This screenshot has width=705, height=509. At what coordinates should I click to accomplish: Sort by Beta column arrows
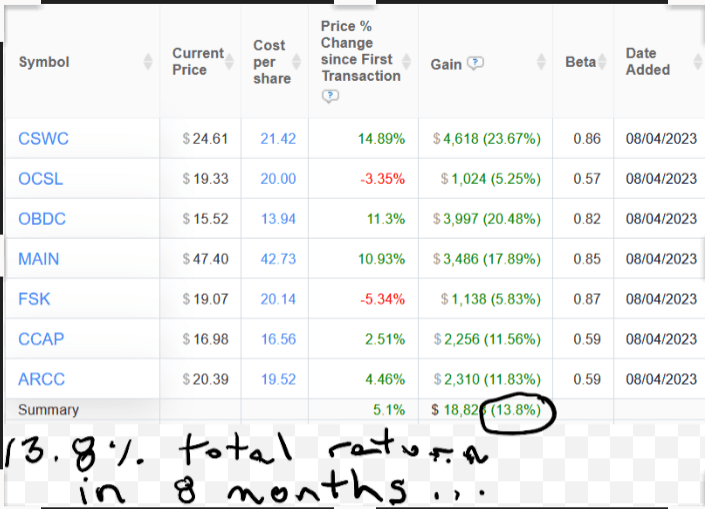[x=603, y=62]
